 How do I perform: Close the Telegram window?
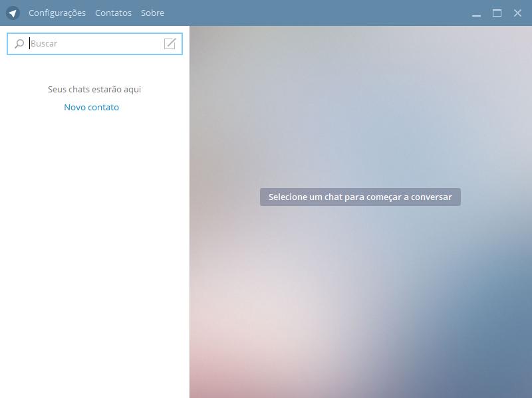(x=517, y=13)
